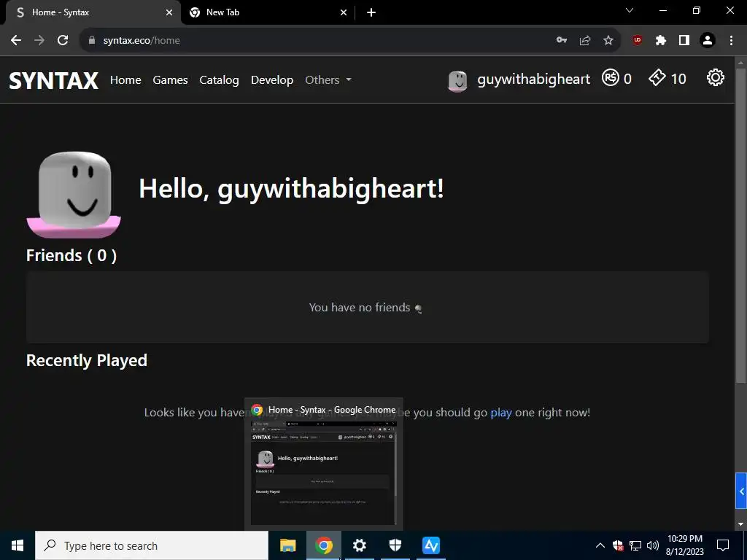This screenshot has width=747, height=560.
Task: Click the play link in Recently Played
Action: 501,413
